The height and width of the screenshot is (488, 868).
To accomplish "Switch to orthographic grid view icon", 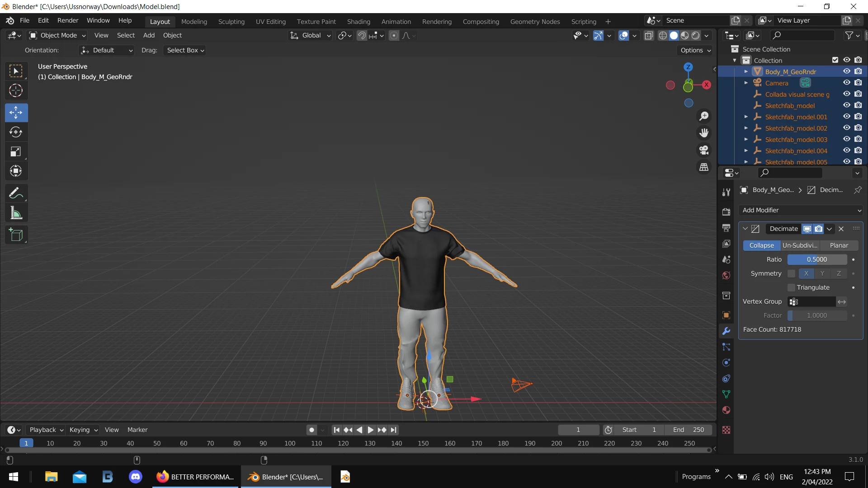I will click(x=704, y=167).
